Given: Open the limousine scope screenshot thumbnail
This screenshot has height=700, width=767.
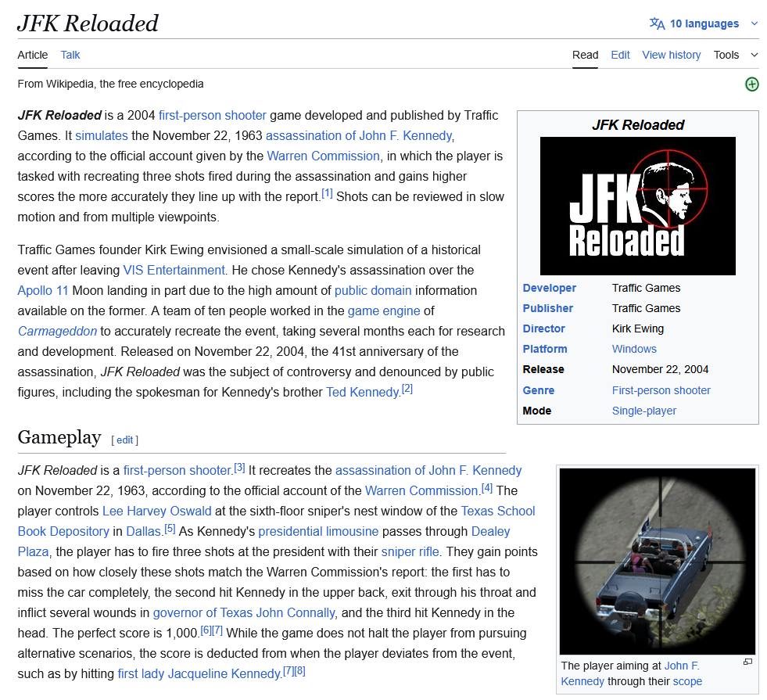Looking at the screenshot, I should click(x=657, y=561).
